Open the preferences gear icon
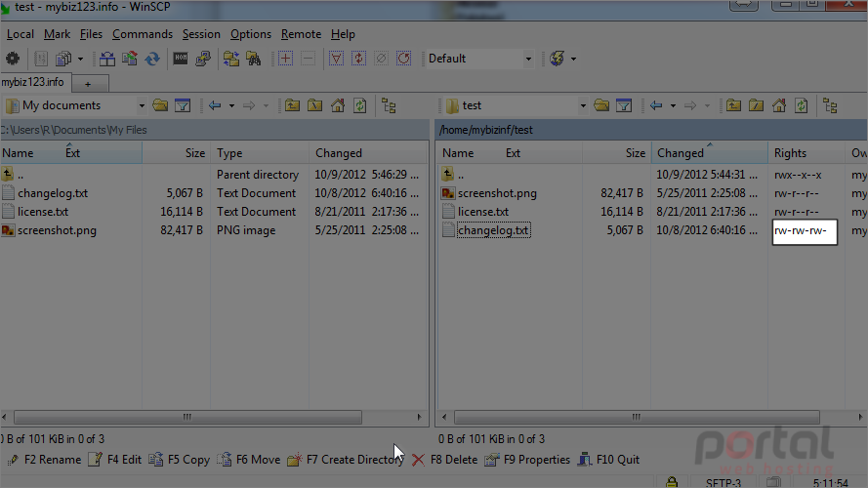Viewport: 868px width, 488px height. tap(13, 59)
